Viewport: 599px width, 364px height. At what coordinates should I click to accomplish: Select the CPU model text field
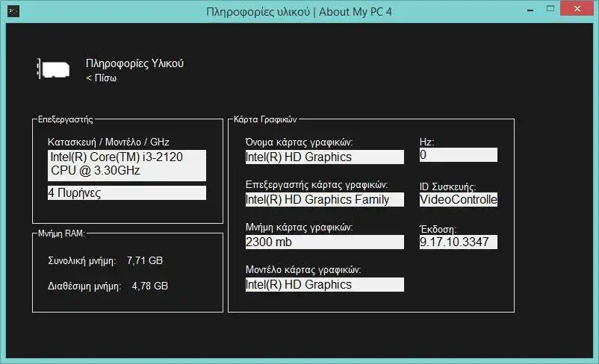[x=127, y=165]
